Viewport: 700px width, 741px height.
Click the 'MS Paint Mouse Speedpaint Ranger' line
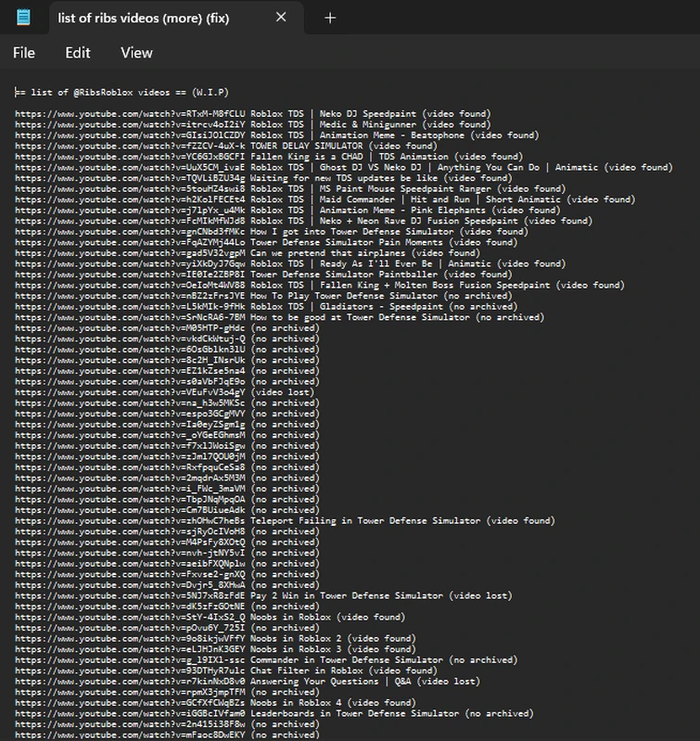pos(290,188)
